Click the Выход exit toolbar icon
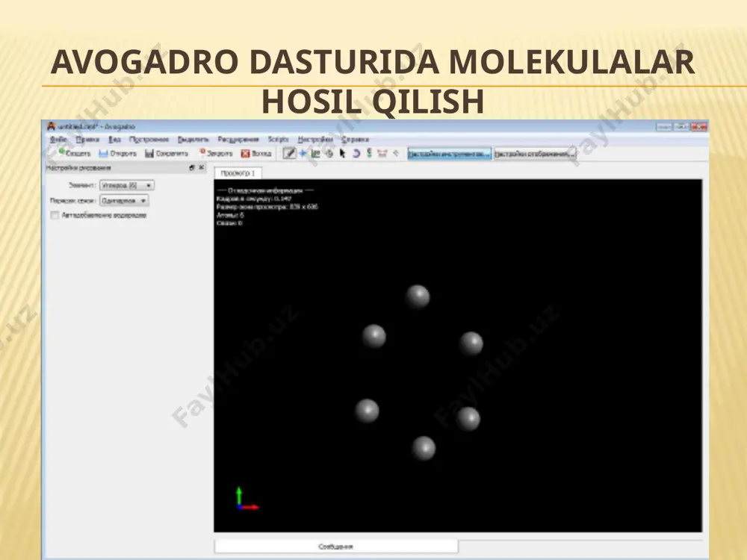Screen dimensions: 747x560 tap(256, 153)
